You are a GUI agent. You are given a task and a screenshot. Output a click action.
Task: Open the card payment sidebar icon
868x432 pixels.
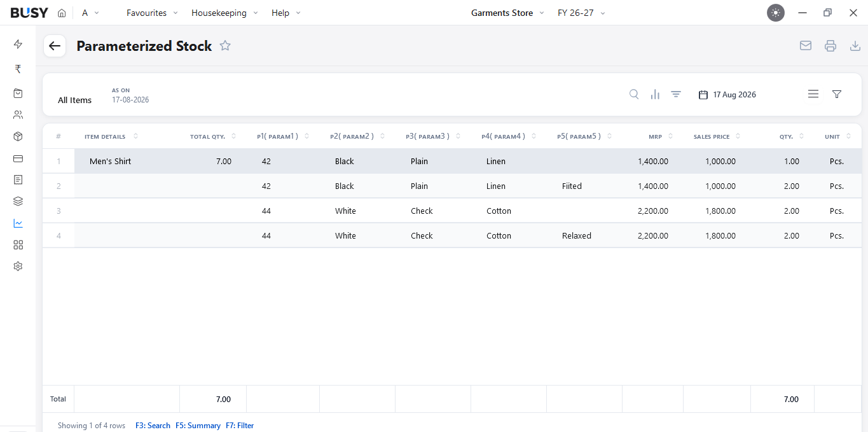point(18,158)
